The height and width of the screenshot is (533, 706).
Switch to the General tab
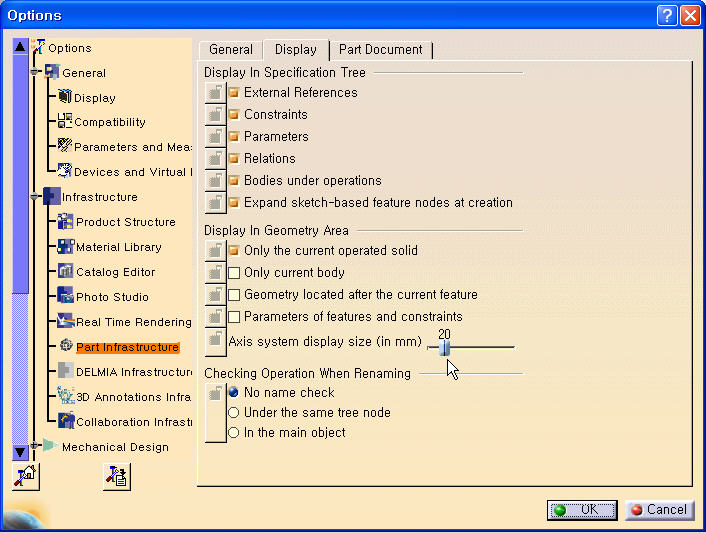click(x=230, y=50)
